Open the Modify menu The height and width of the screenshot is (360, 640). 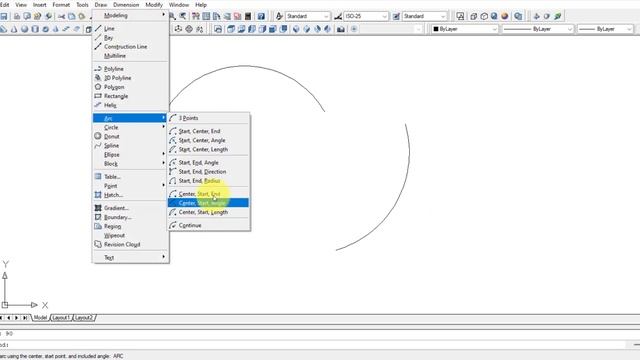[x=154, y=5]
